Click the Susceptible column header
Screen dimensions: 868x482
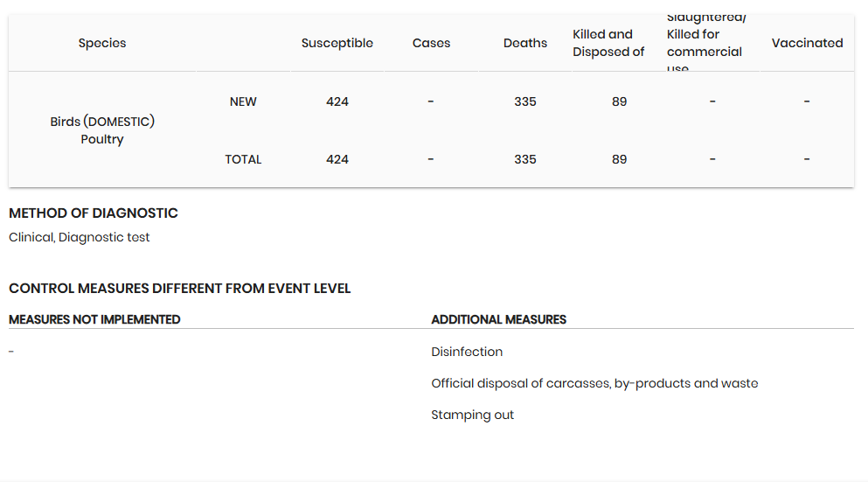tap(337, 43)
